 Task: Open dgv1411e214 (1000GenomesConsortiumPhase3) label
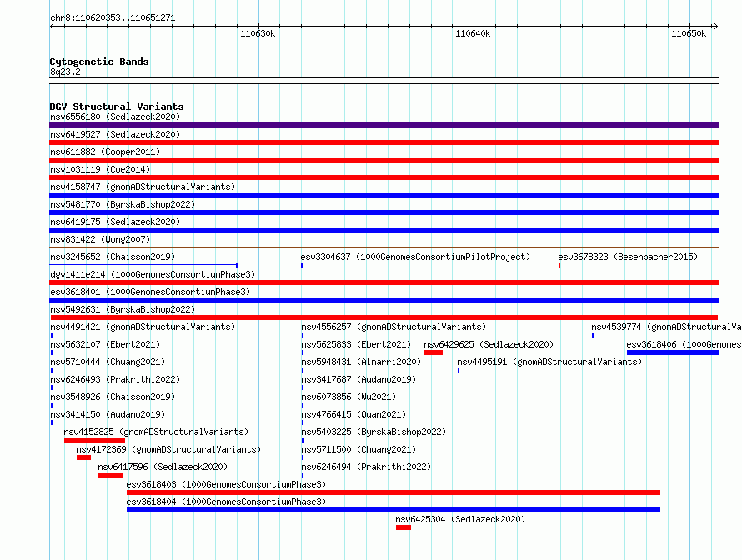click(153, 274)
